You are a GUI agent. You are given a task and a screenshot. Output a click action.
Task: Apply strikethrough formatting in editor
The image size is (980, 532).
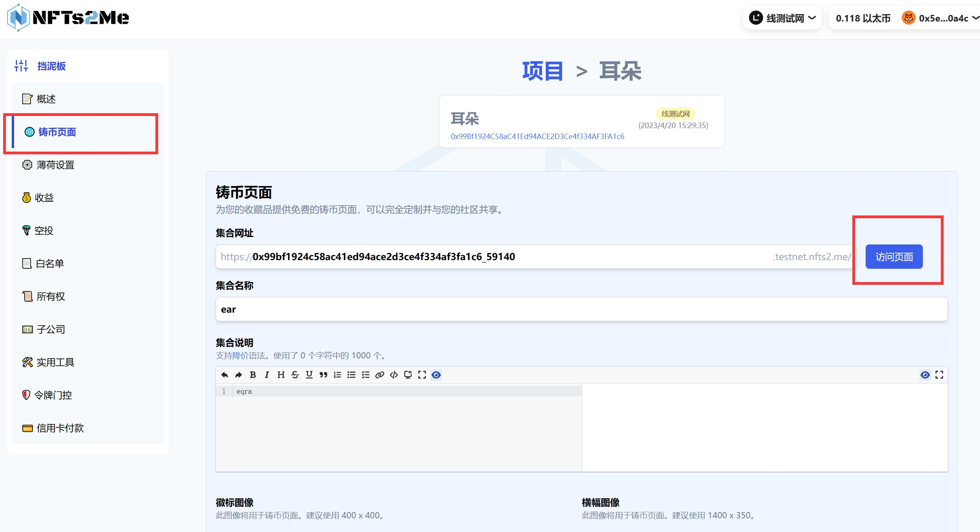click(295, 375)
